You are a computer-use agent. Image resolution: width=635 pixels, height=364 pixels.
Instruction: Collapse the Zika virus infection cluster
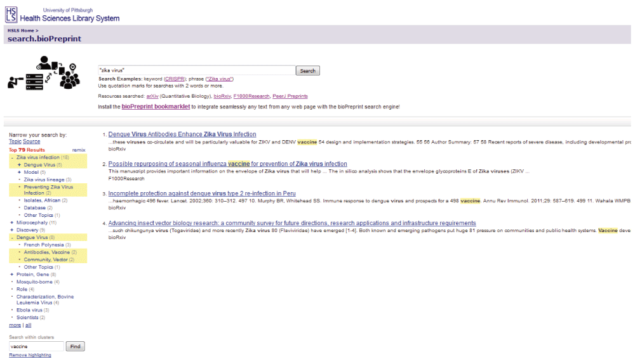11,157
